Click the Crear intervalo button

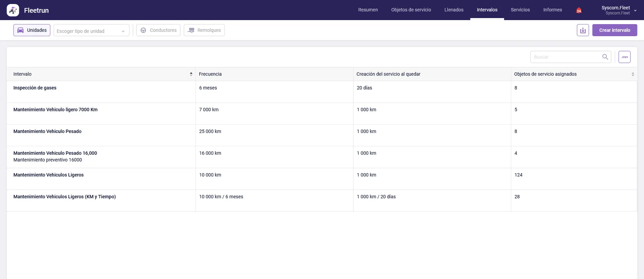[x=615, y=30]
